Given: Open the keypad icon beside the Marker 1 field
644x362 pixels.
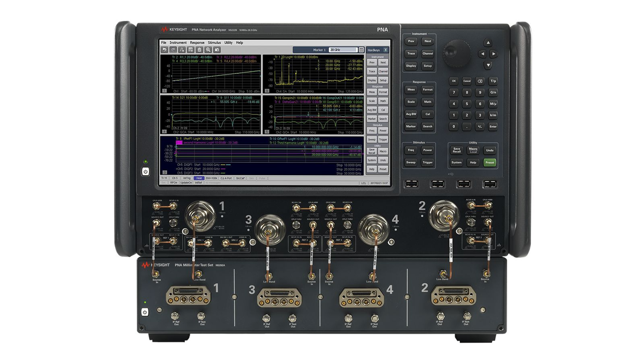Looking at the screenshot, I should 361,50.
